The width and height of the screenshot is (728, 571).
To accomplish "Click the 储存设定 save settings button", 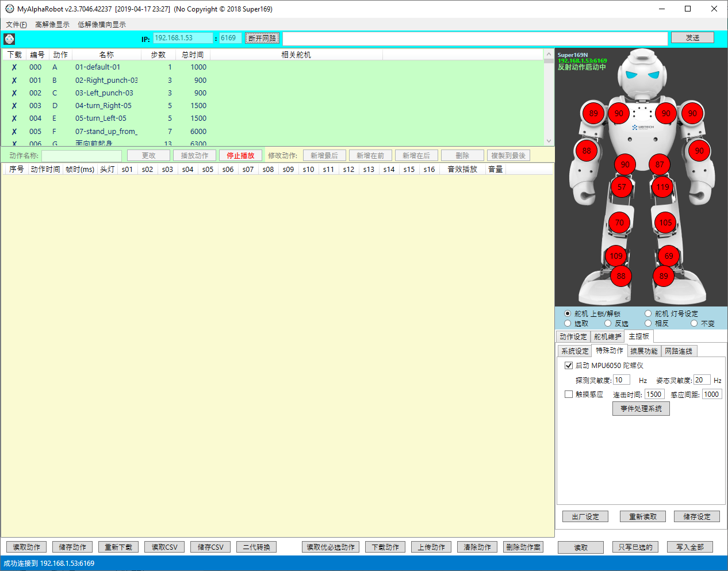I will pos(697,516).
